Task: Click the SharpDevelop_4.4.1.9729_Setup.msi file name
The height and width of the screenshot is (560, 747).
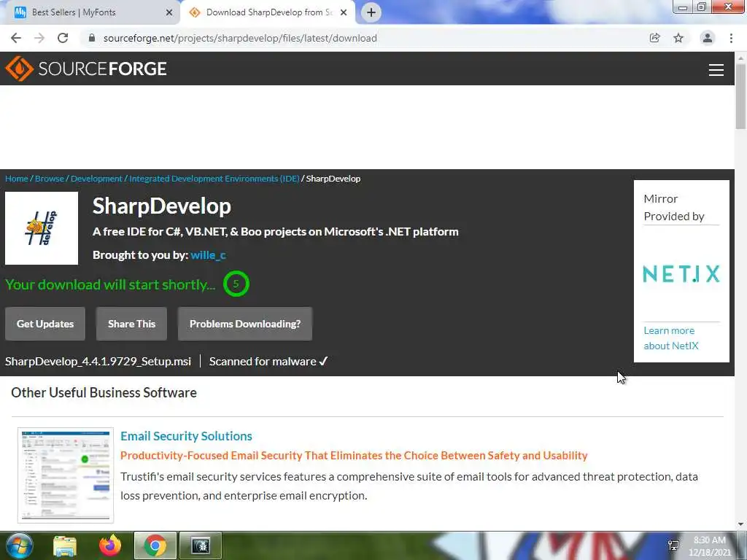Action: [x=98, y=362]
